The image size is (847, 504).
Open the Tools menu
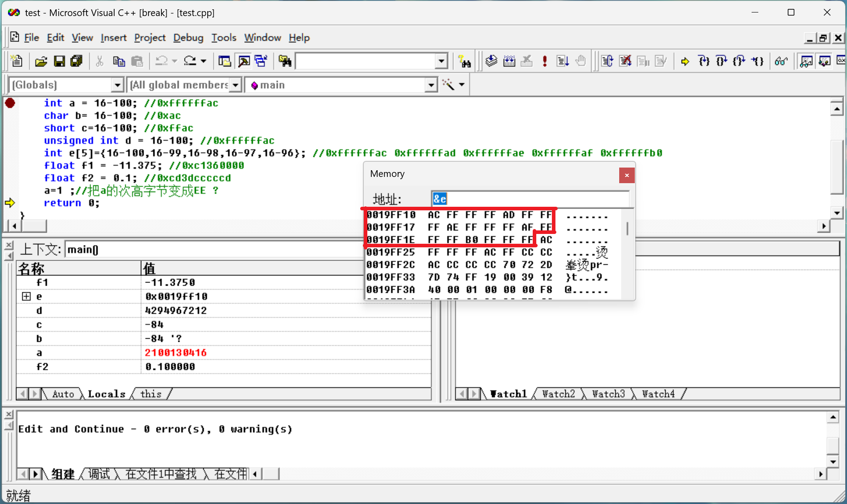[223, 37]
